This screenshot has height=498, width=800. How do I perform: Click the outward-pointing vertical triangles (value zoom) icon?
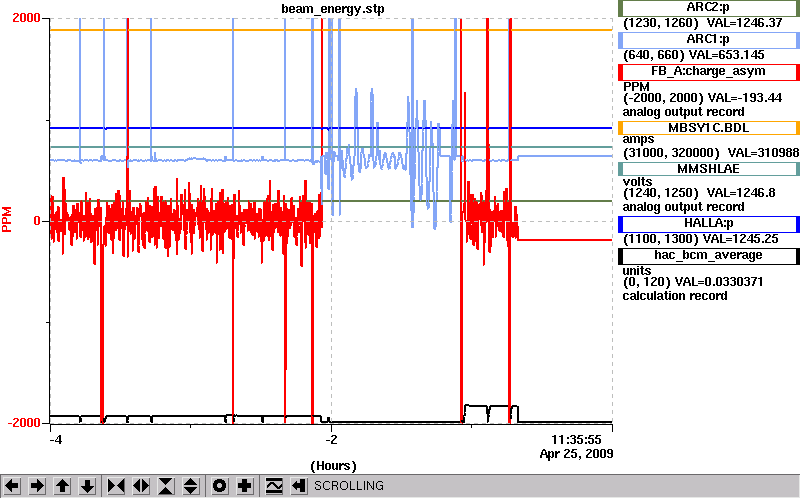(x=191, y=485)
